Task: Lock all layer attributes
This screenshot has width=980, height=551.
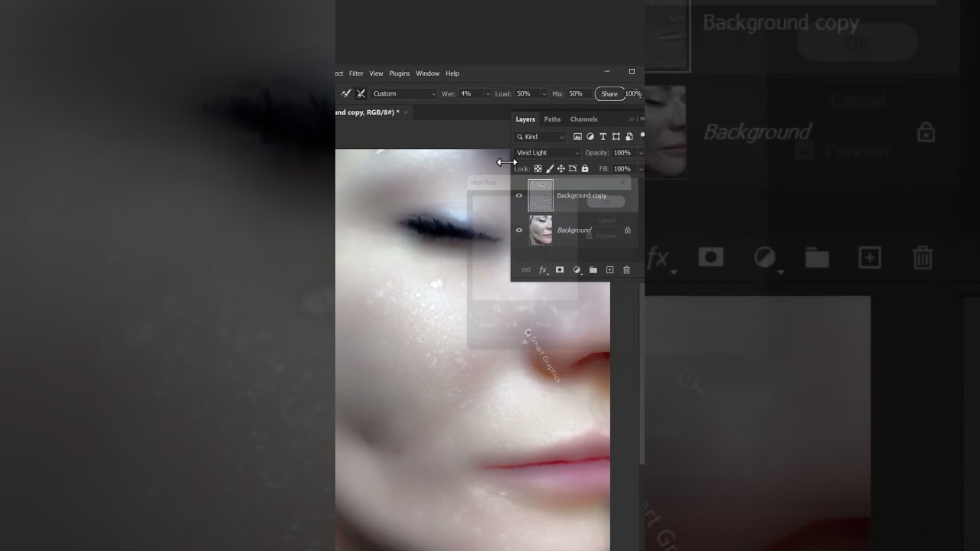Action: pos(585,169)
